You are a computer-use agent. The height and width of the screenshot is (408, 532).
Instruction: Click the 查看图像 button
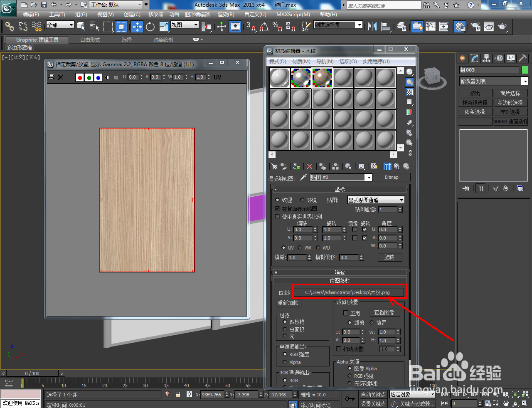click(384, 312)
